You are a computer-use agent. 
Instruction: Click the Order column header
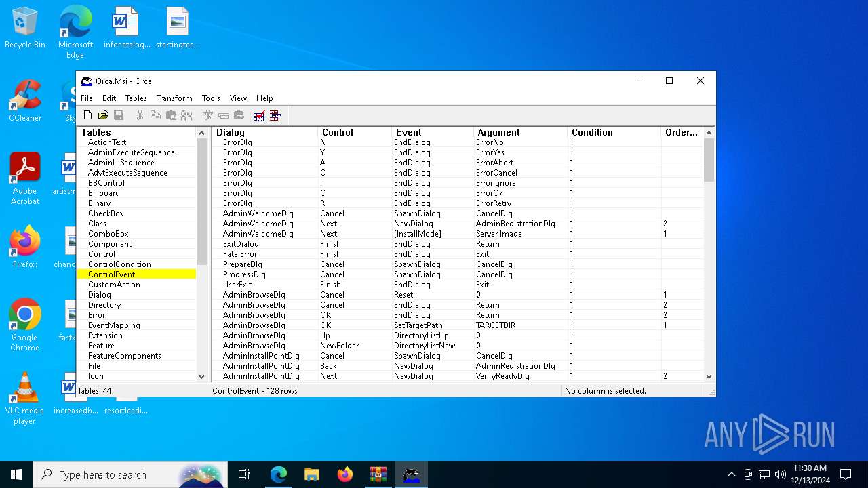(682, 132)
